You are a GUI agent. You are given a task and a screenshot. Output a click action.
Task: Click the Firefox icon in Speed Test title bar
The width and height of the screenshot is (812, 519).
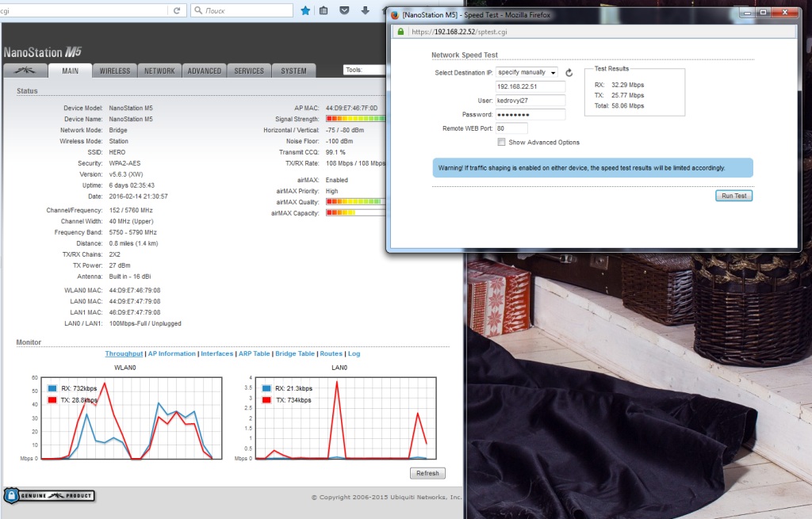395,15
